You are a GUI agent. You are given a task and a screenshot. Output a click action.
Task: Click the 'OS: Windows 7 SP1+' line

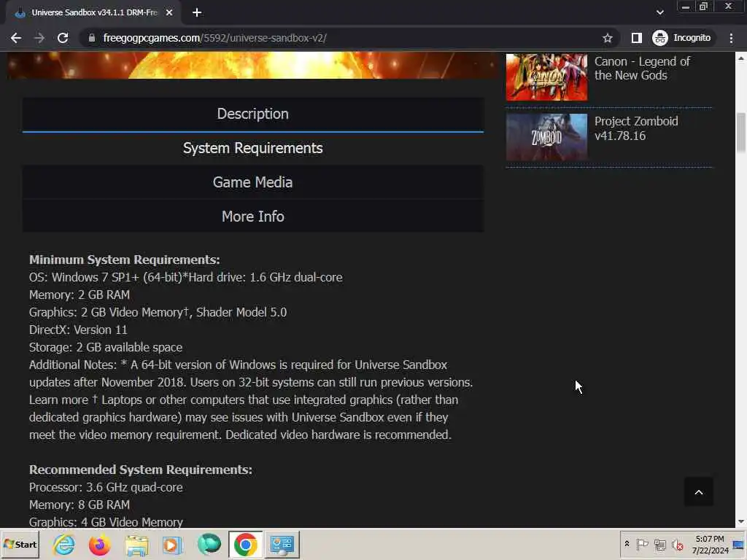coord(186,277)
